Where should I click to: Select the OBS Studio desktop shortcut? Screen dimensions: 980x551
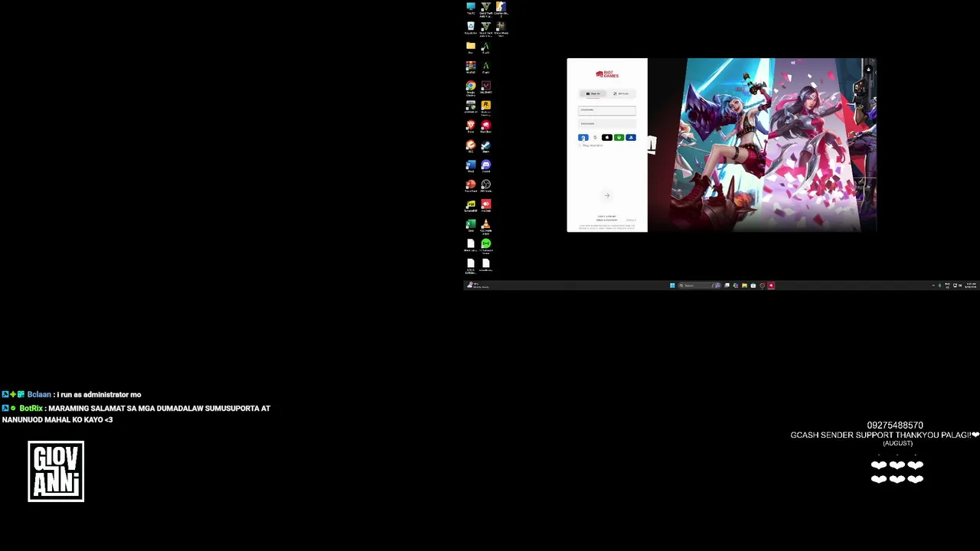485,186
